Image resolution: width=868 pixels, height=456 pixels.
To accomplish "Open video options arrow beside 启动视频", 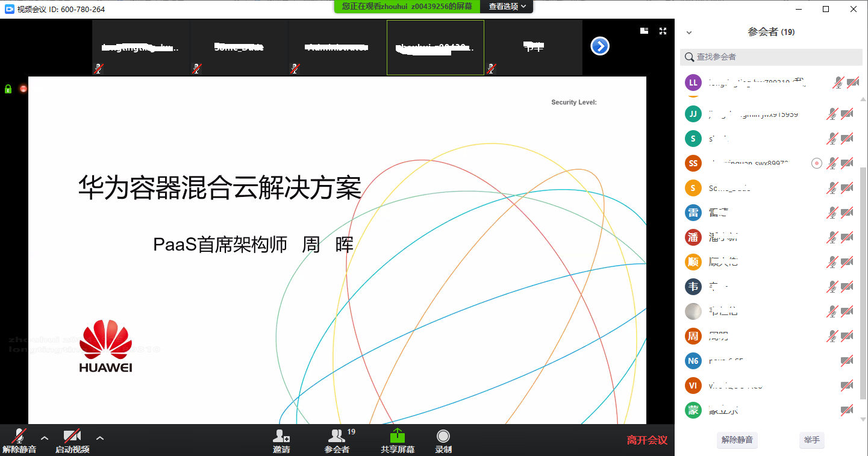I will [100, 438].
